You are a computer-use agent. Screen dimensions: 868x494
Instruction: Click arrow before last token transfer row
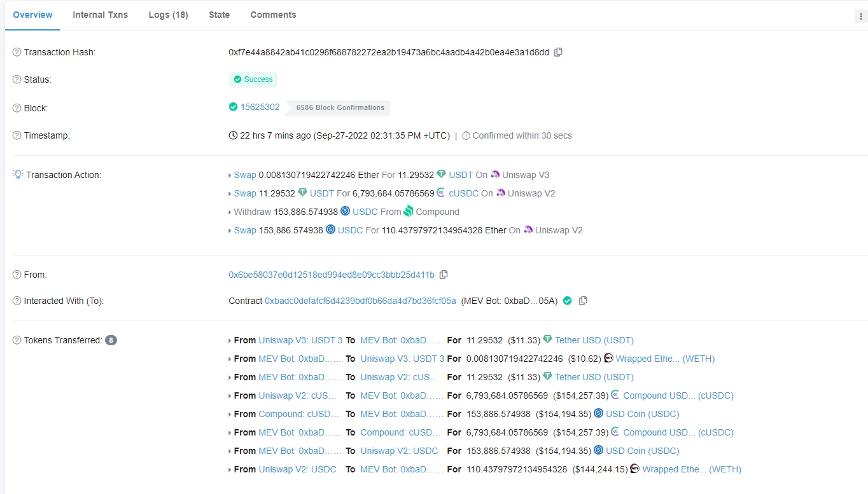click(x=230, y=469)
